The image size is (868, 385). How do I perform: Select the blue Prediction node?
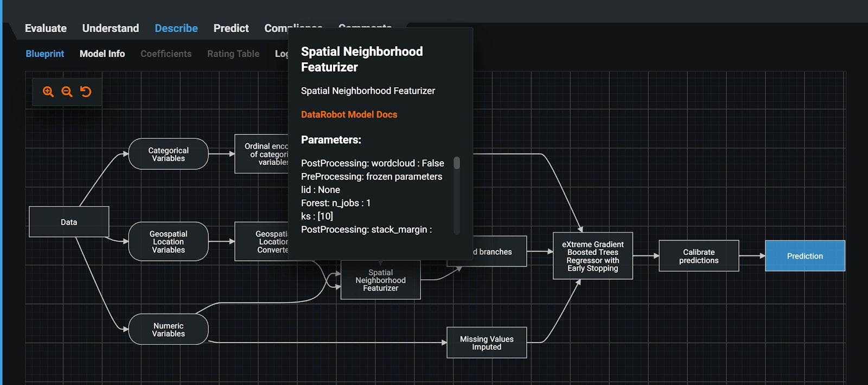coord(805,256)
